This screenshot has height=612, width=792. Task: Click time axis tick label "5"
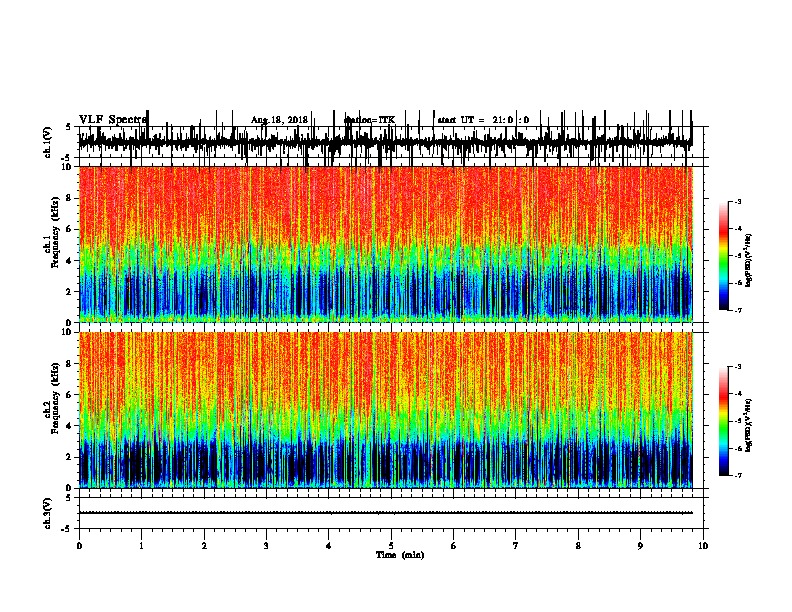click(391, 546)
